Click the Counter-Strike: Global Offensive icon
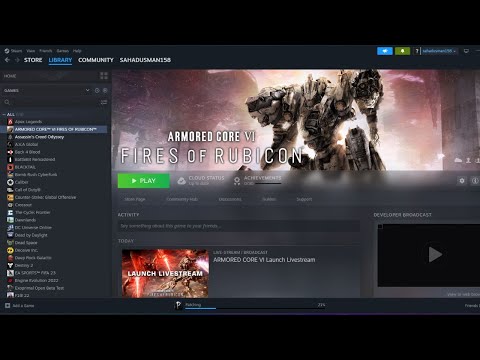 pyautogui.click(x=10, y=197)
